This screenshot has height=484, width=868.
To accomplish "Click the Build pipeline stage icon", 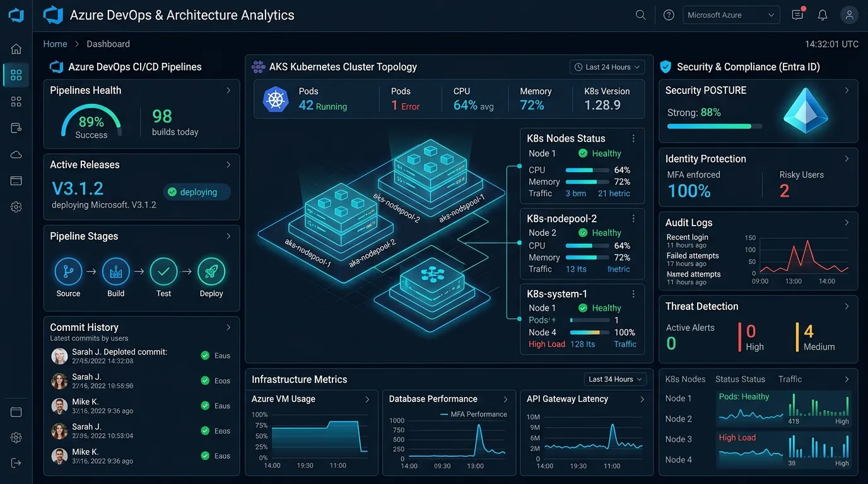I will pyautogui.click(x=115, y=272).
